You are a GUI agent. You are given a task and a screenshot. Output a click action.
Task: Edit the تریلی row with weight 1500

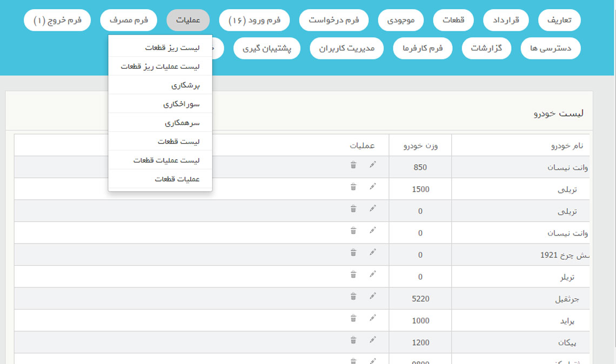(x=372, y=187)
